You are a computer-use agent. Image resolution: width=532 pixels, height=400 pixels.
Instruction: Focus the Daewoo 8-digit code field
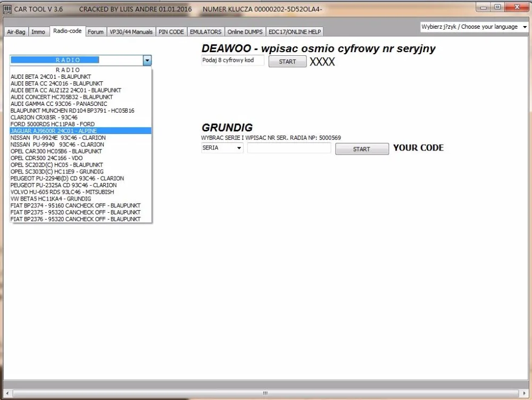click(232, 61)
